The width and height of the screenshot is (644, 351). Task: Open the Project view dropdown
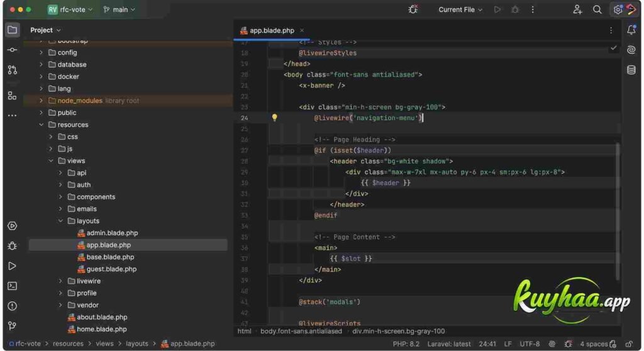[45, 30]
